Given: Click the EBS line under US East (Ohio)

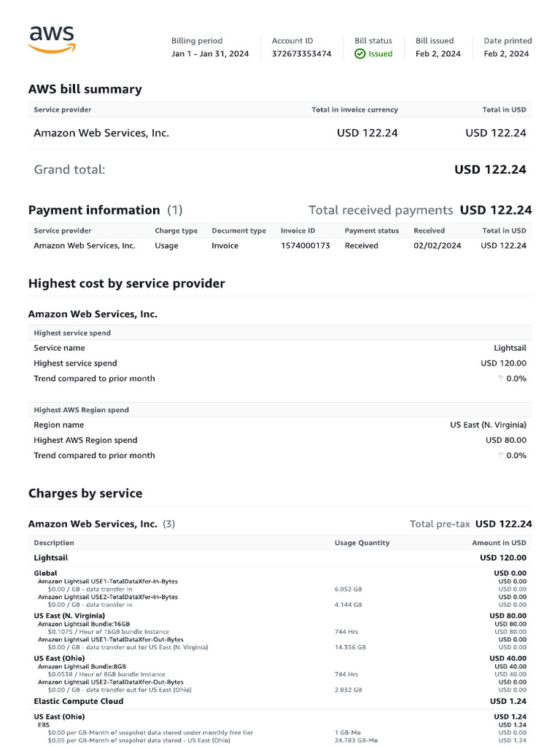Looking at the screenshot, I should (x=43, y=725).
